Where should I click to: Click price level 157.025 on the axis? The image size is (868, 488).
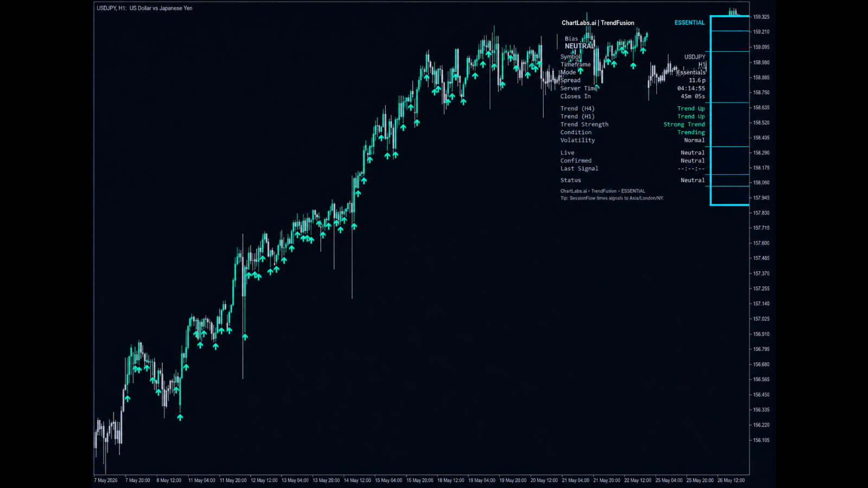[x=761, y=319]
